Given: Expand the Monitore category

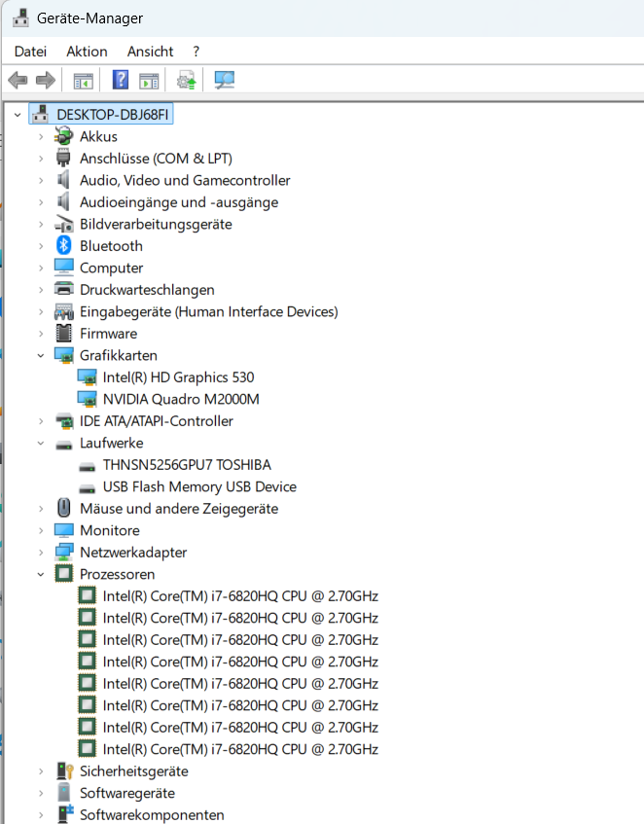Looking at the screenshot, I should (x=41, y=531).
